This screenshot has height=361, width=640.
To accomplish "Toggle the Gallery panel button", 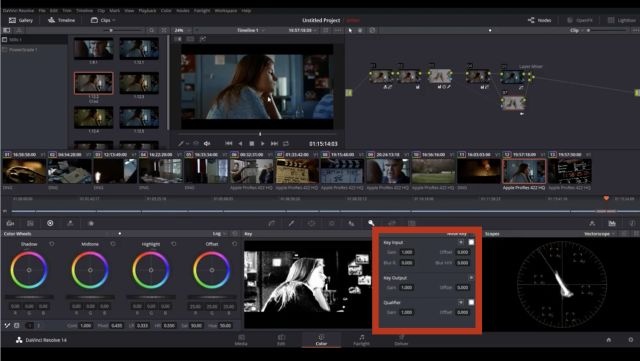I will (21, 20).
